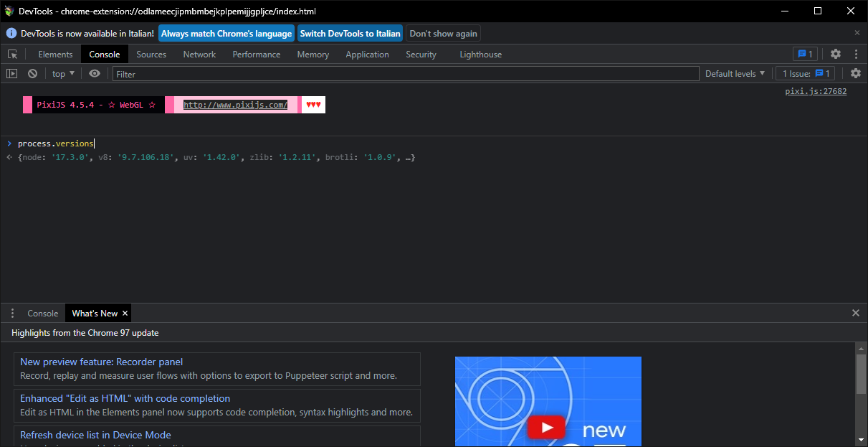Expand the process.versions result object
The image size is (868, 447).
pyautogui.click(x=216, y=157)
